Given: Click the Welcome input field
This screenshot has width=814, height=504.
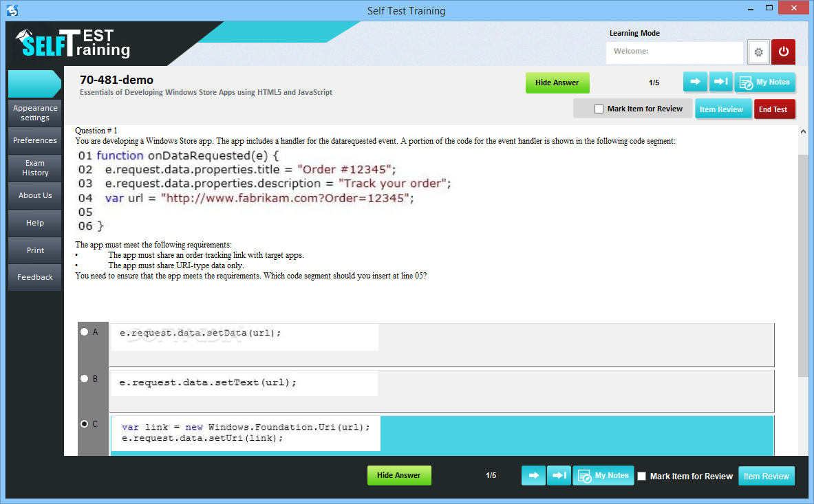Looking at the screenshot, I should pyautogui.click(x=674, y=52).
